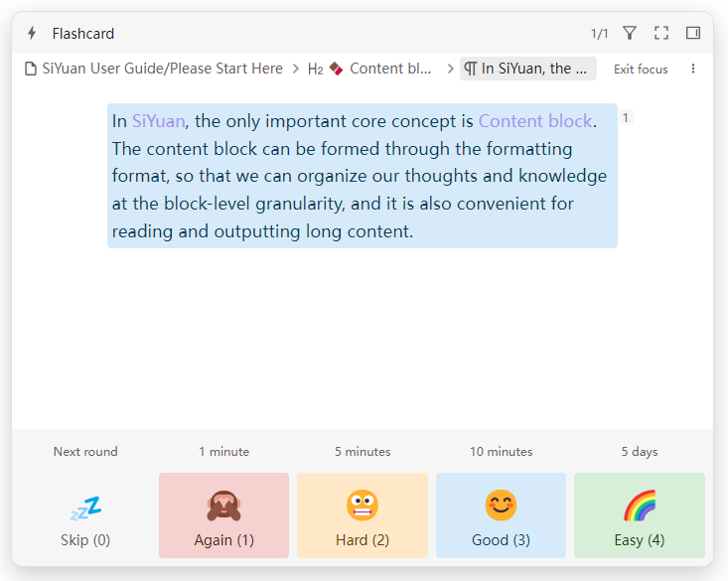Click first breadcrumb chevron after Please Start Here
Viewport: 728px width, 581px height.
click(x=295, y=70)
